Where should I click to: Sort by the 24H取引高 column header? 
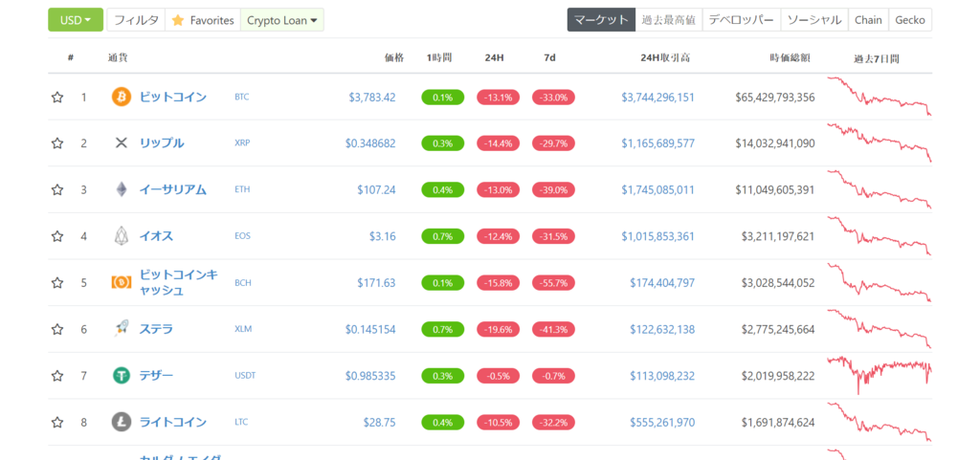[665, 58]
